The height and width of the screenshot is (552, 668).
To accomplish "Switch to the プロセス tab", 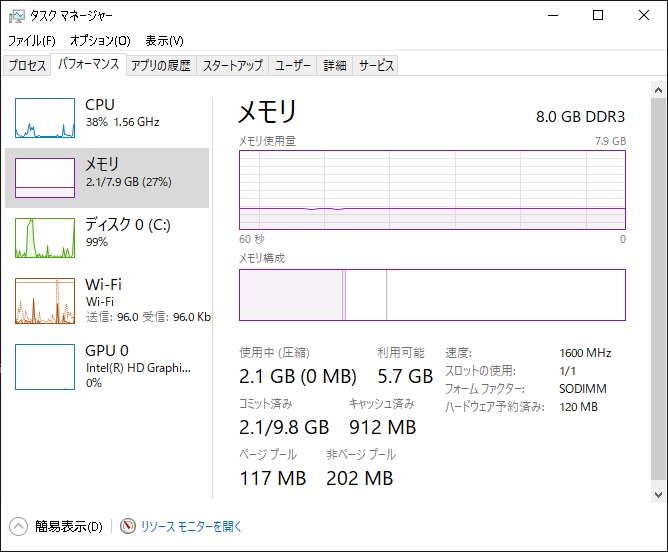I will [27, 66].
